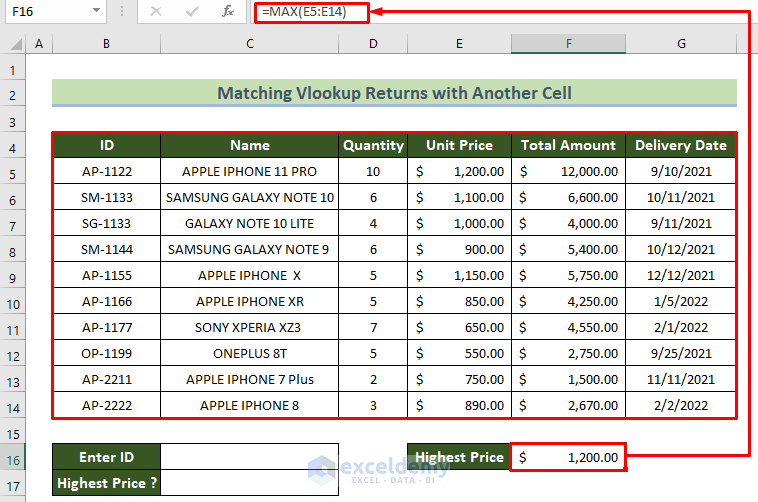The image size is (758, 502).
Task: Select the ONEPLUS 8T cell
Action: (249, 354)
